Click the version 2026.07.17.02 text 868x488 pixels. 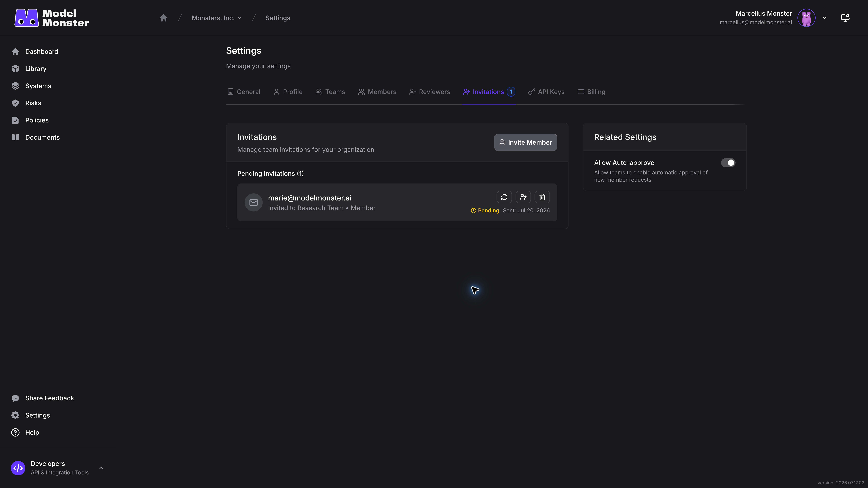coord(841,483)
